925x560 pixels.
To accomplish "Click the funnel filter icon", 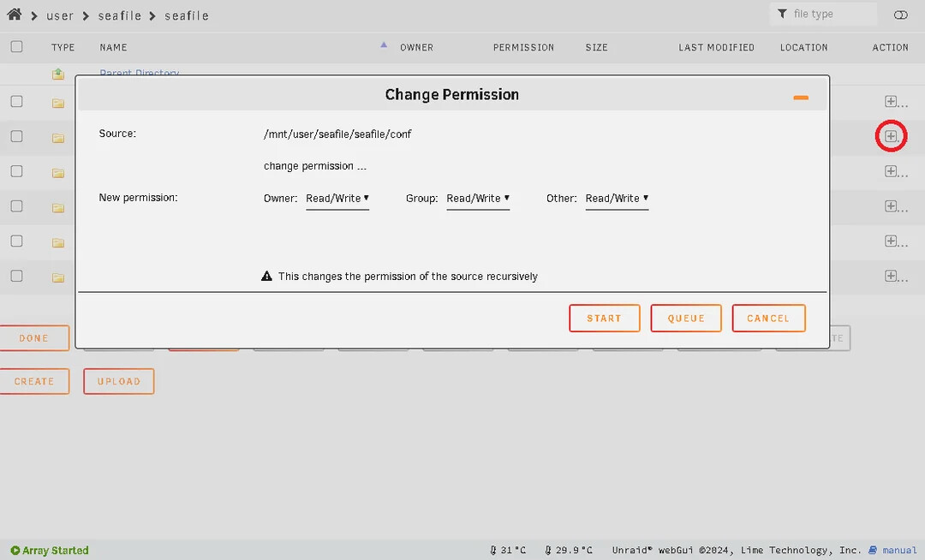I will click(x=782, y=14).
